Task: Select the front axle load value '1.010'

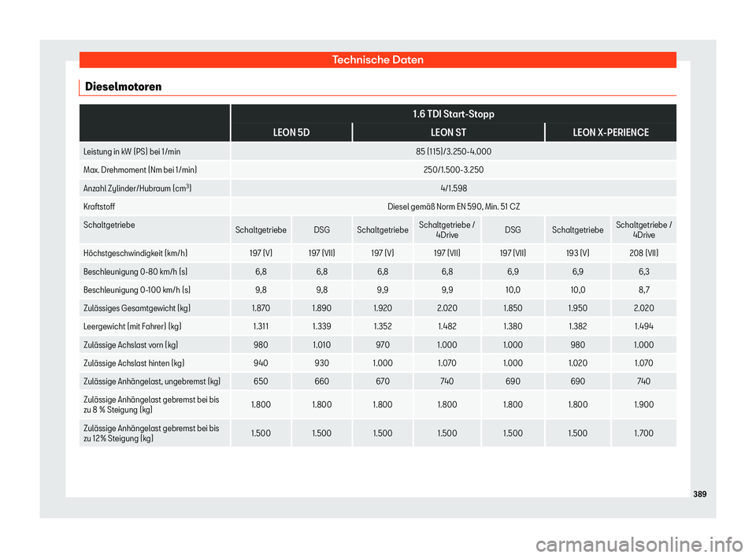Action: tap(321, 344)
